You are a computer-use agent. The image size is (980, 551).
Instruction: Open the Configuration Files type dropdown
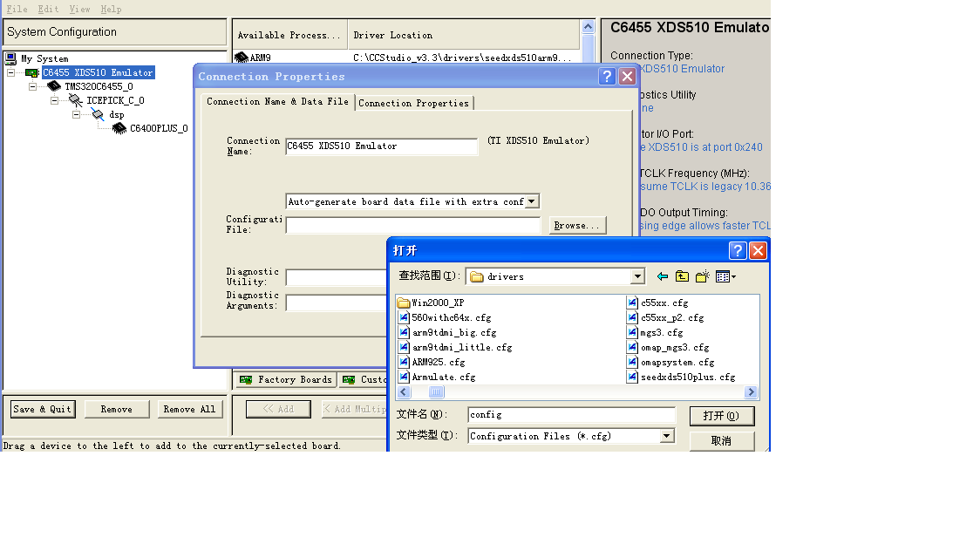(x=667, y=436)
